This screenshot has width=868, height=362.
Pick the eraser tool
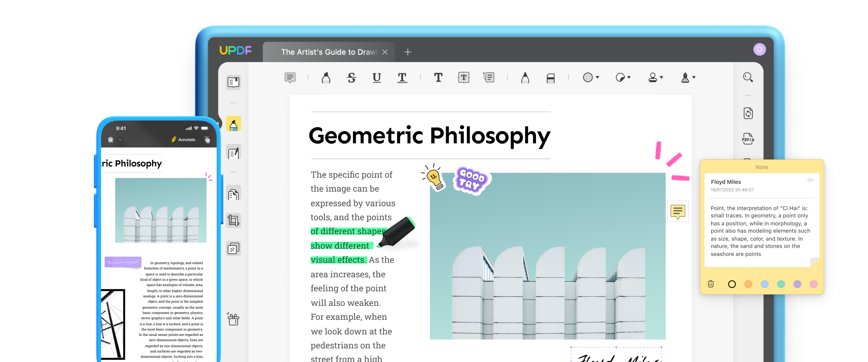click(550, 78)
